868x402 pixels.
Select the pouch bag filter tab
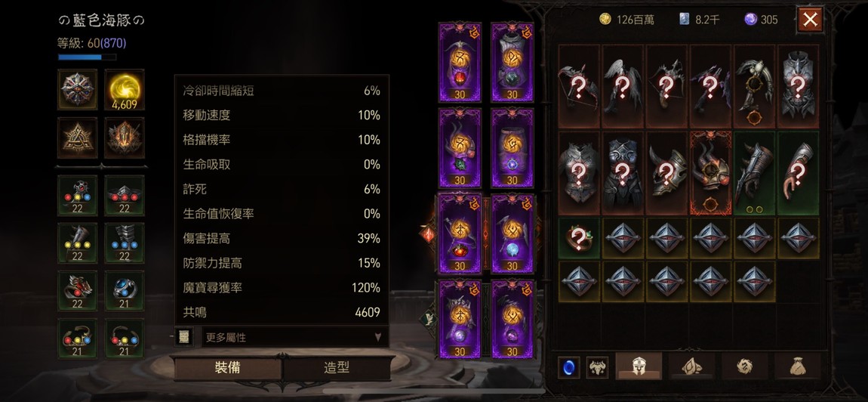(x=797, y=366)
